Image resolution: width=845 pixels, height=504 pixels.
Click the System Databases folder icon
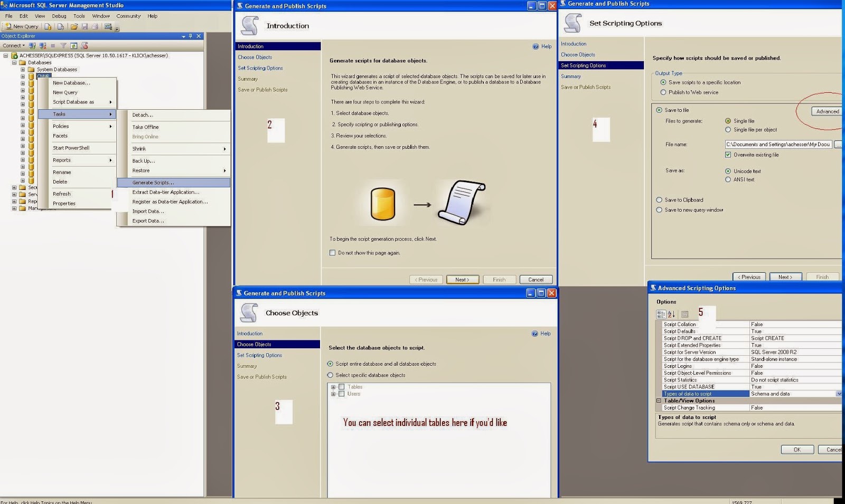coord(31,69)
